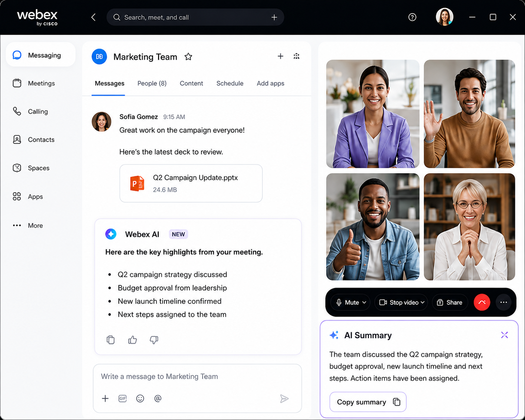Select the waving man's video tile
Screen dimensions: 525x420
click(x=470, y=114)
